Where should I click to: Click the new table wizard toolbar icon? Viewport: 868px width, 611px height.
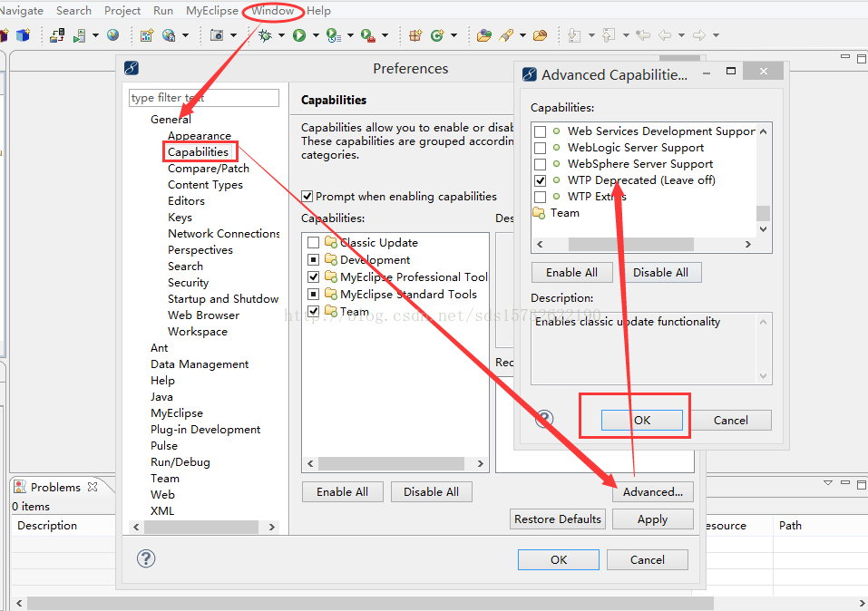(147, 35)
